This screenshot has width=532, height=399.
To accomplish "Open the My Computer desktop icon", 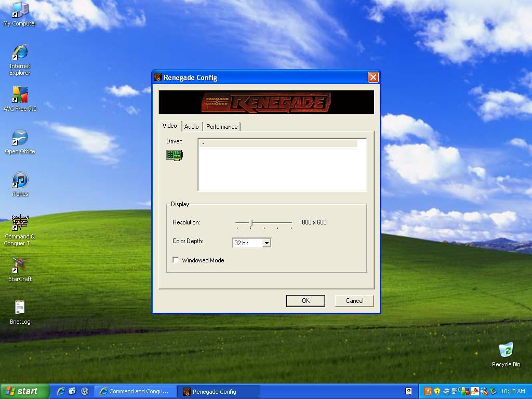I will pyautogui.click(x=20, y=10).
